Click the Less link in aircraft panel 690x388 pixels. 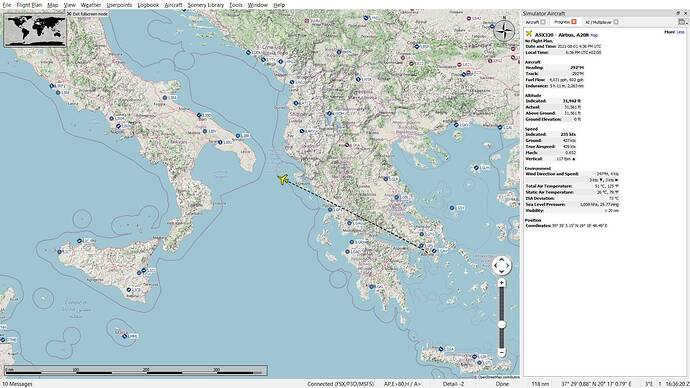pyautogui.click(x=680, y=32)
